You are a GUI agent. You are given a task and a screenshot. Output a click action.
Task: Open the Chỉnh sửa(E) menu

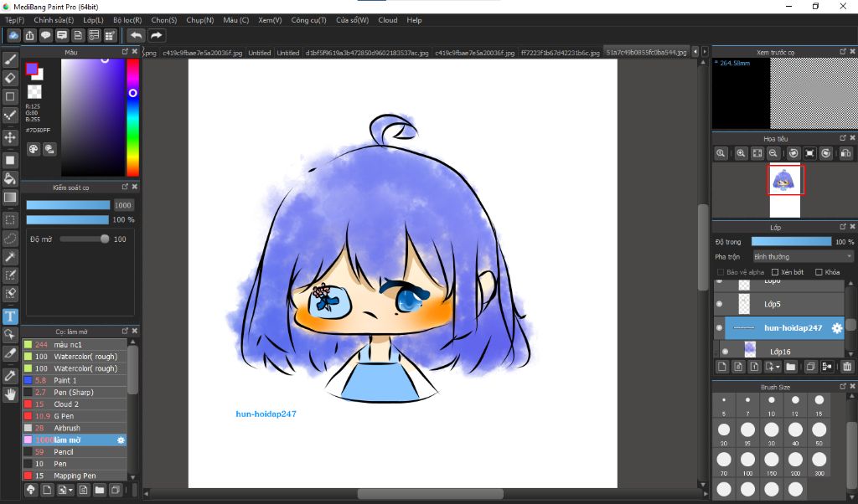pyautogui.click(x=54, y=20)
